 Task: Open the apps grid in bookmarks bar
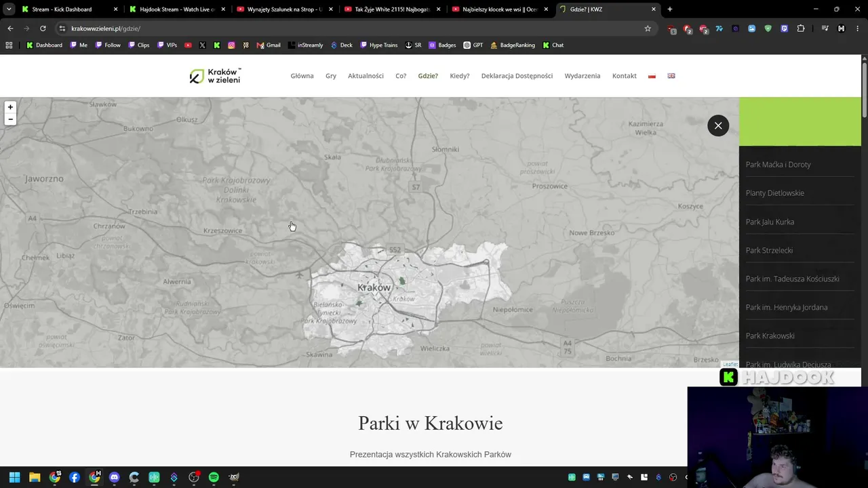[x=9, y=45]
